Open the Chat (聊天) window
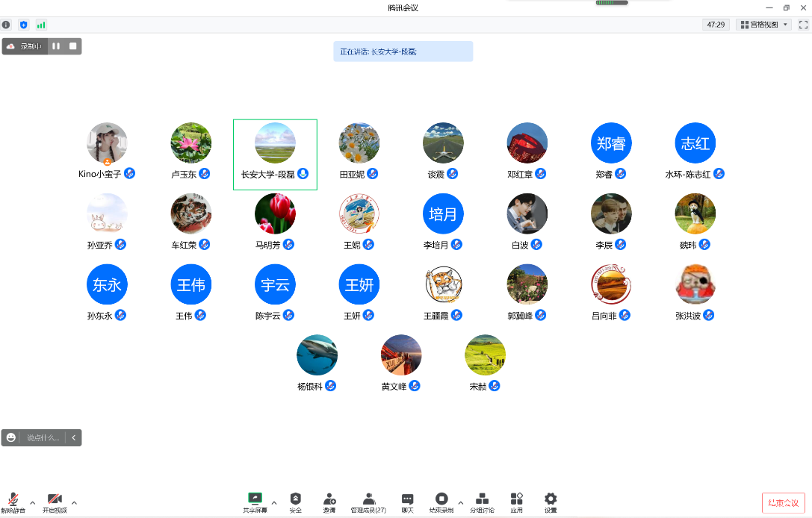Screen dimensions: 812x518 click(407, 502)
